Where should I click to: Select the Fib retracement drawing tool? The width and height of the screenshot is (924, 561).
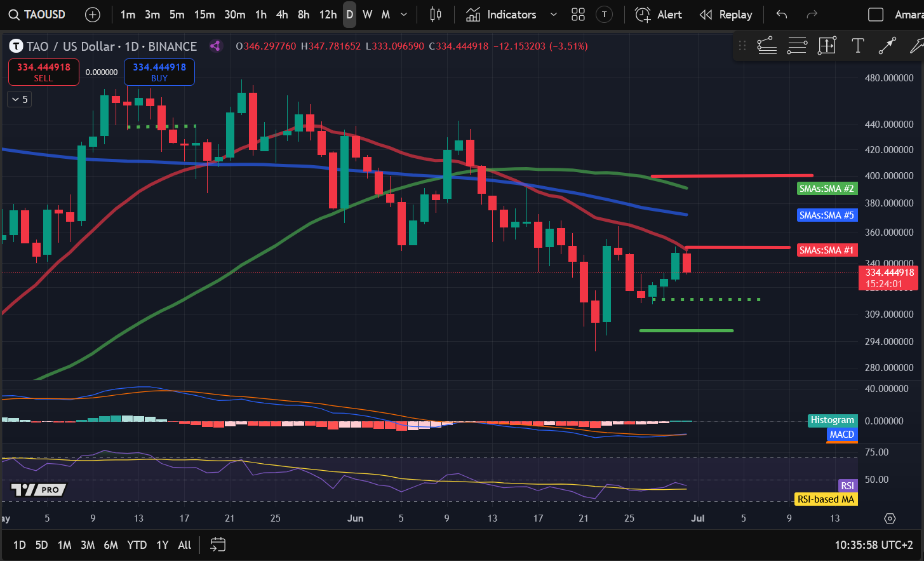[767, 46]
